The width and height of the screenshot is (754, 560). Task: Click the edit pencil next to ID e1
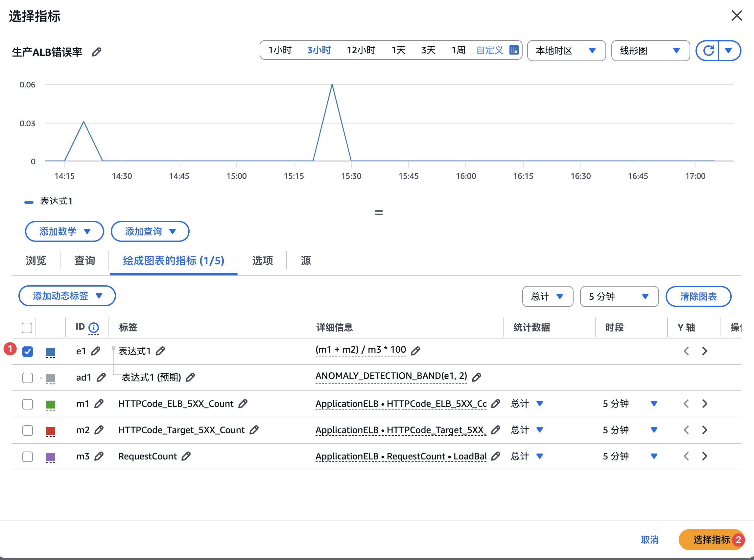[96, 351]
